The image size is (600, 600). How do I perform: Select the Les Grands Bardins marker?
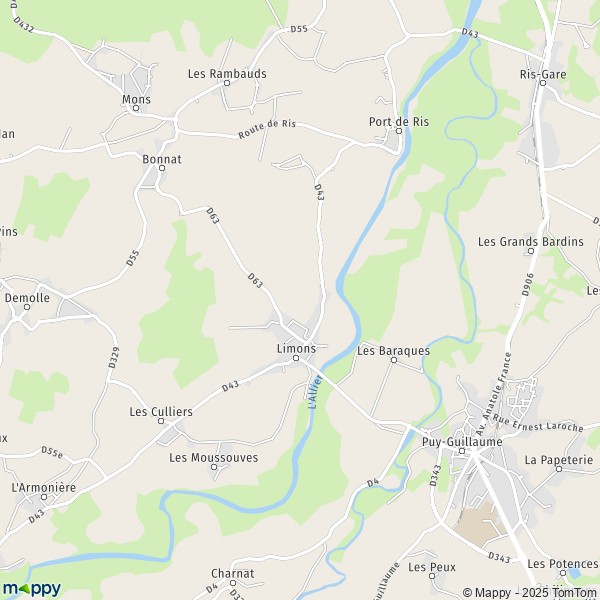(x=531, y=251)
